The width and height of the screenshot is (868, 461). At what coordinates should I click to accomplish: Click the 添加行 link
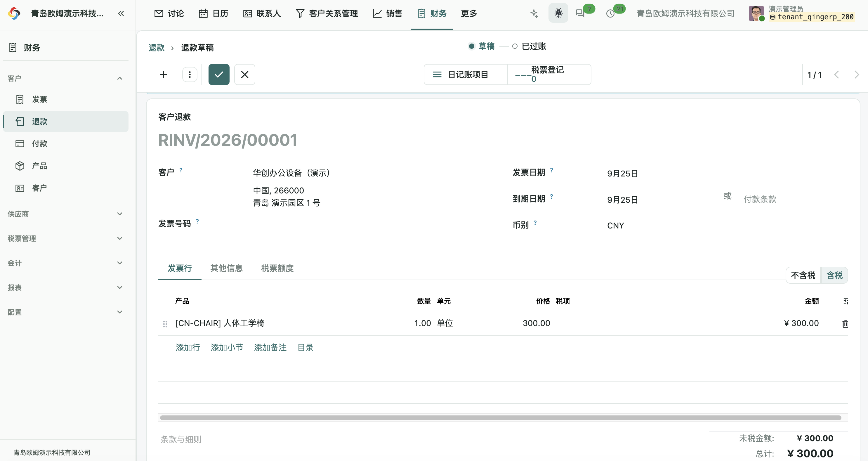tap(188, 347)
